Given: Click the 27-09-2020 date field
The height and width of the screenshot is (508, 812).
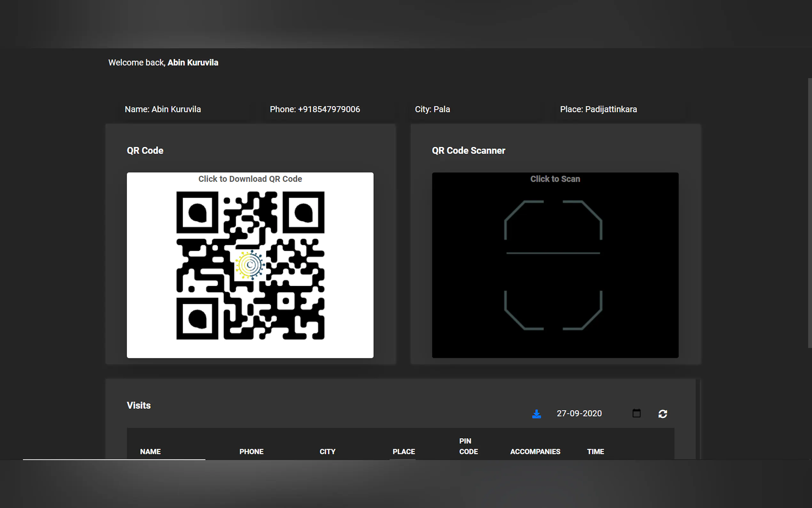Looking at the screenshot, I should [579, 413].
